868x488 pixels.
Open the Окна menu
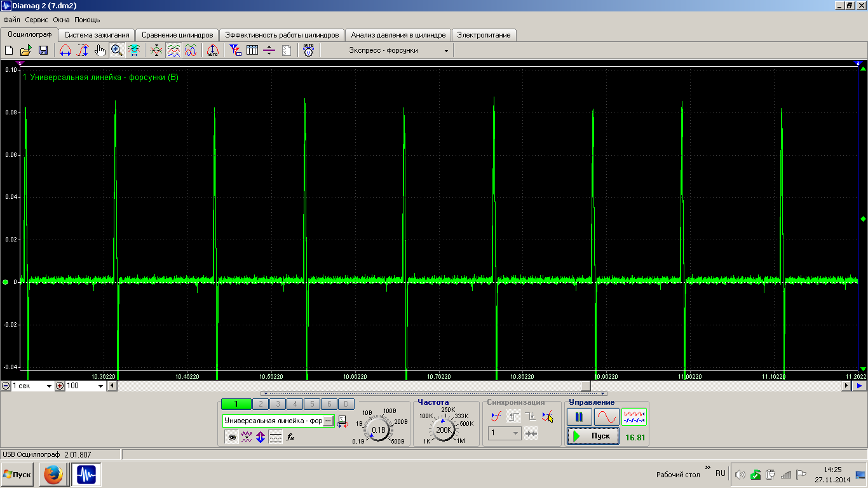tap(62, 20)
